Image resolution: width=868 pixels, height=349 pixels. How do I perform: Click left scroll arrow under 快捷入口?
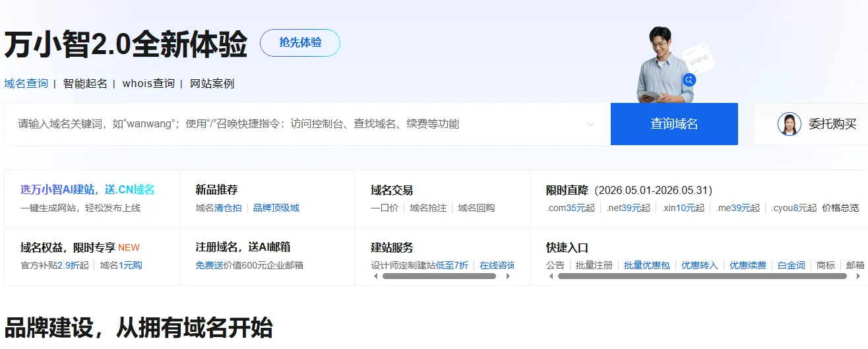pos(551,276)
